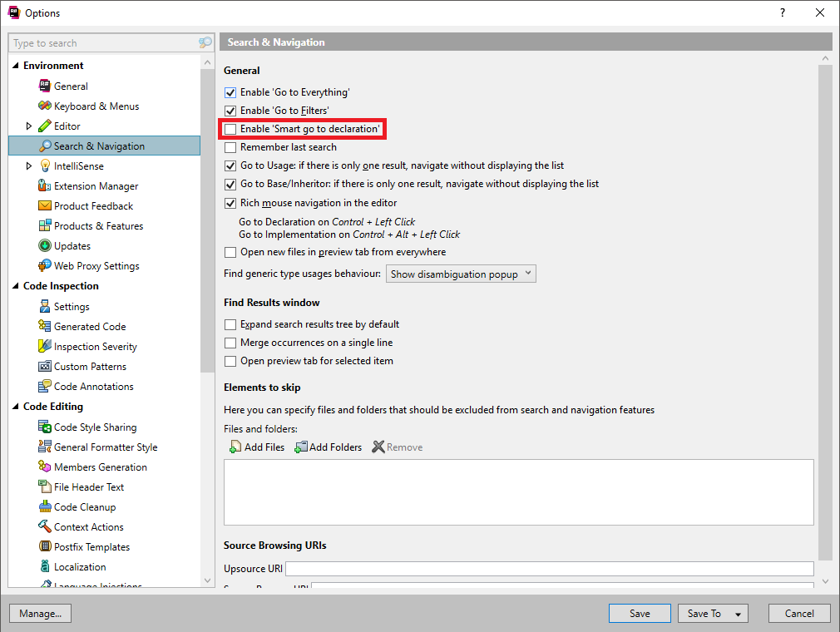This screenshot has height=632, width=840.
Task: Click the Remove icon for files list
Action: click(x=380, y=447)
